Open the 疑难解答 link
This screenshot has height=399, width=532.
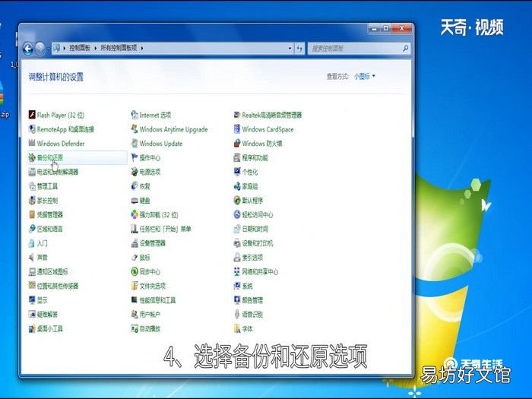click(47, 315)
